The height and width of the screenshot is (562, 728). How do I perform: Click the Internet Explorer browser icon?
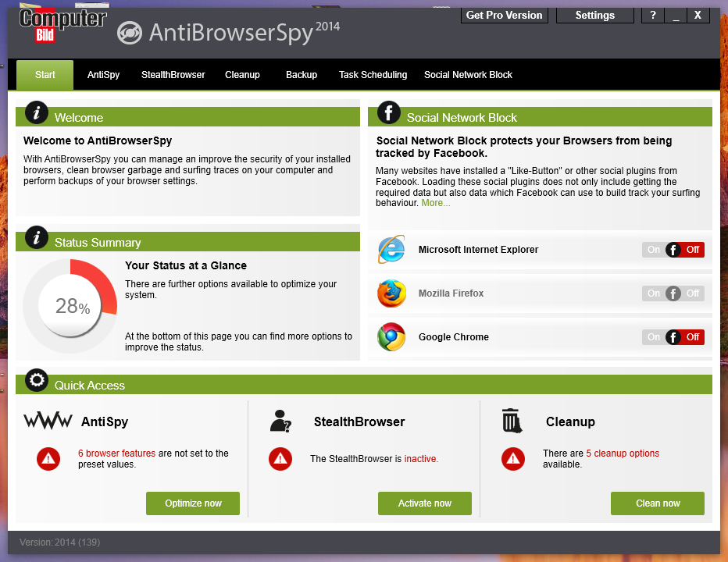pos(391,249)
